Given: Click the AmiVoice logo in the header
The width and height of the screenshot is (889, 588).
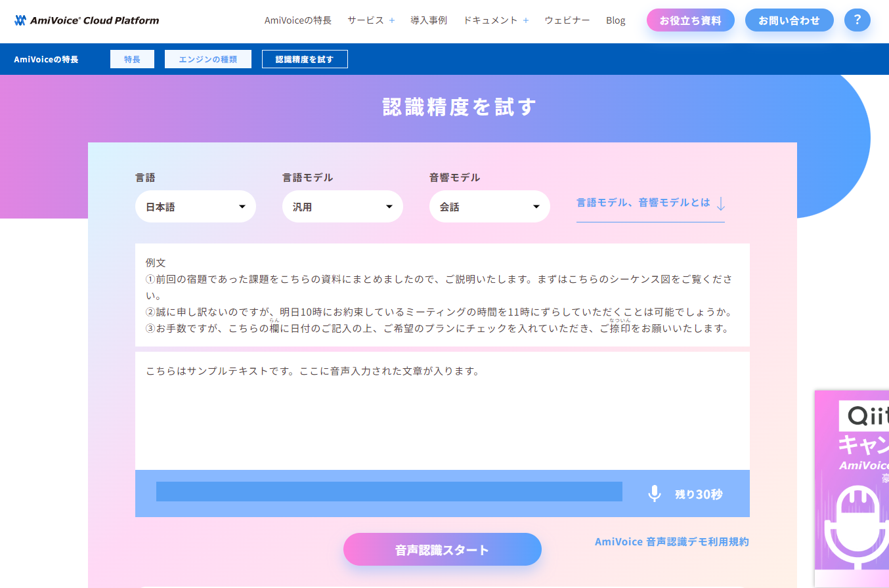Looking at the screenshot, I should pos(86,20).
